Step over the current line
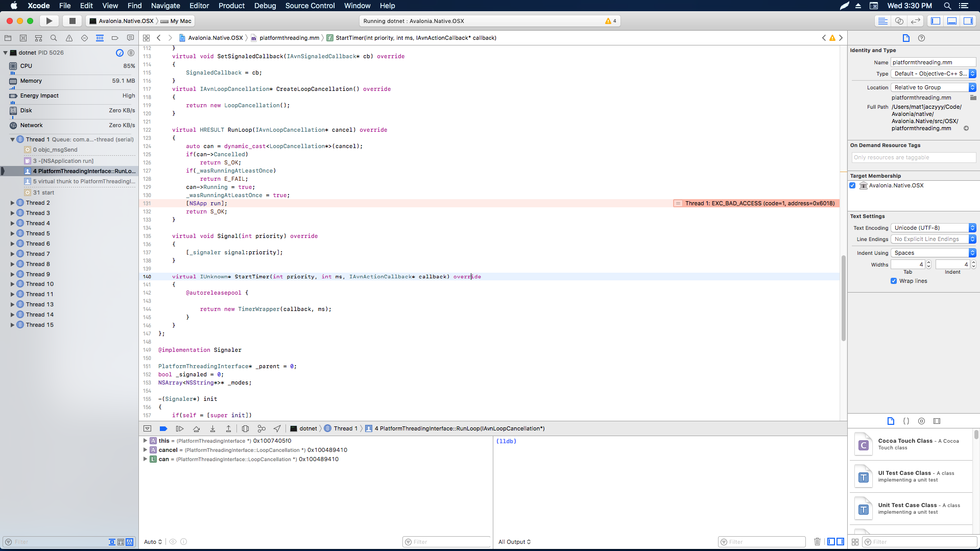980x551 pixels. [x=196, y=428]
